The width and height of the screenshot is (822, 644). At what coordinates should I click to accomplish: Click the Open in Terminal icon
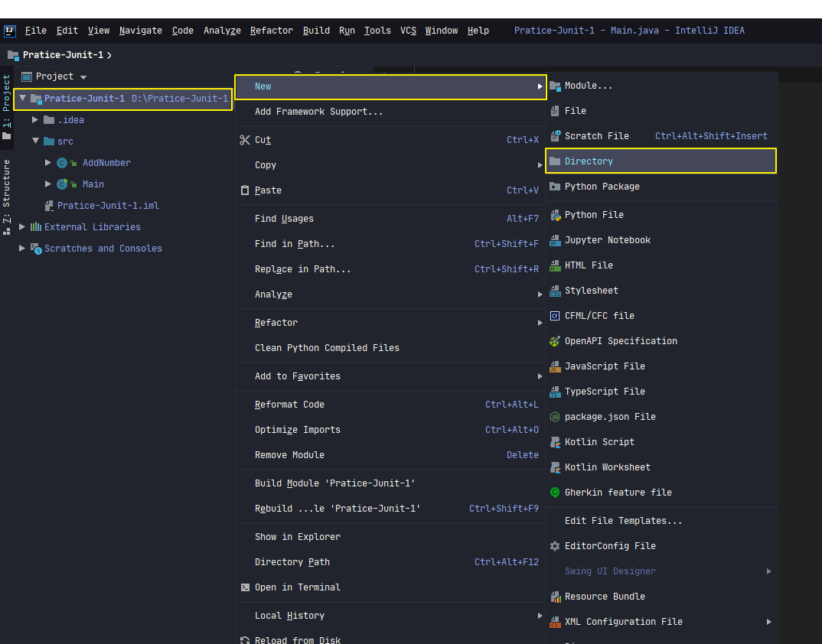[245, 587]
